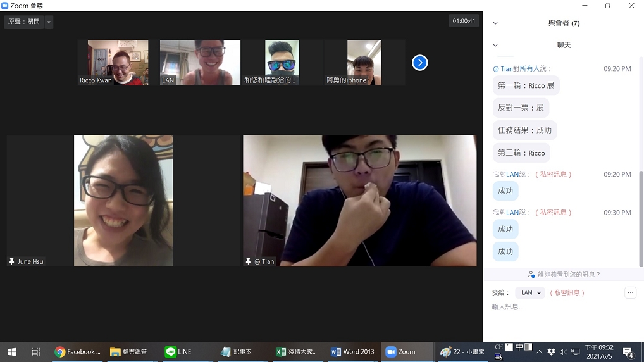Click pin icon beside @ Tian
This screenshot has height=362, width=644.
(x=248, y=261)
